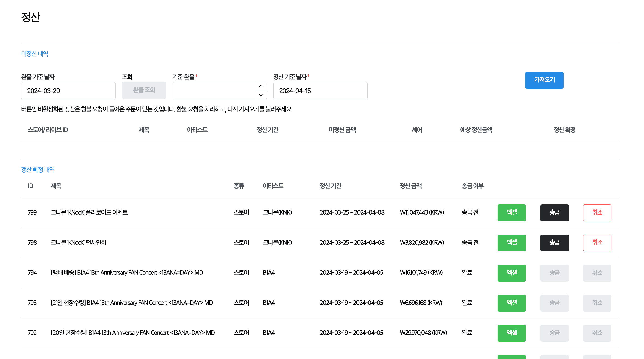Click disabled 취소 for row 792
The image size is (644, 359).
tap(597, 333)
